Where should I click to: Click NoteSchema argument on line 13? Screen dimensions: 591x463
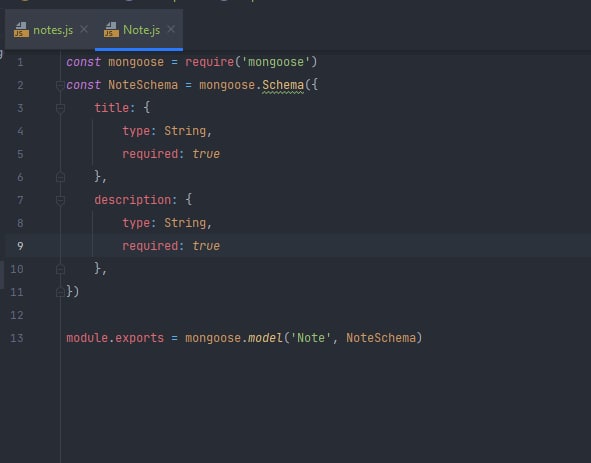click(x=381, y=338)
